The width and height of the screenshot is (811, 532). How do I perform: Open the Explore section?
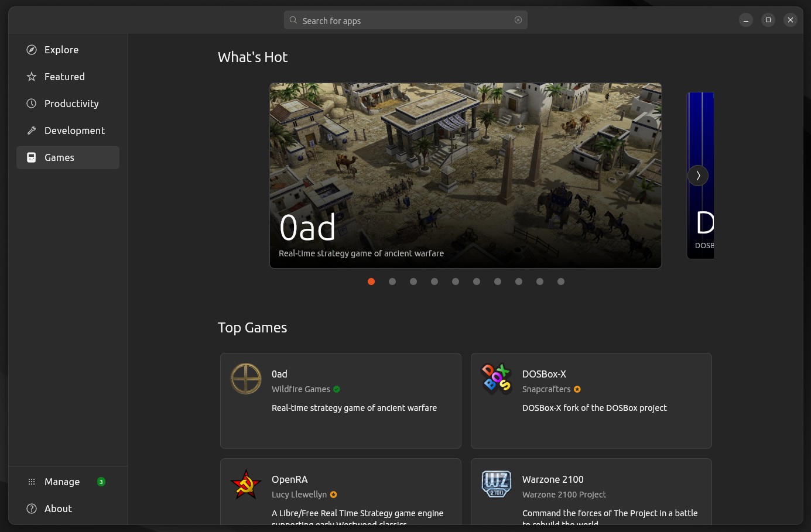(x=68, y=50)
